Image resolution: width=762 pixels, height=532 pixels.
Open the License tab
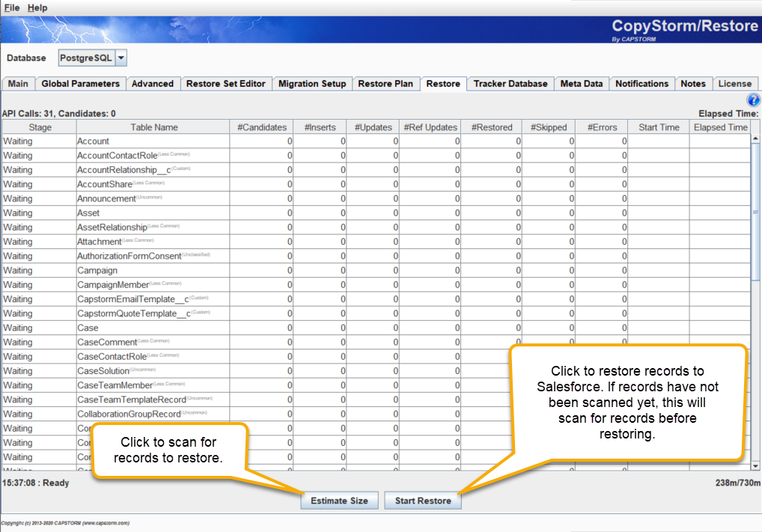(x=735, y=84)
